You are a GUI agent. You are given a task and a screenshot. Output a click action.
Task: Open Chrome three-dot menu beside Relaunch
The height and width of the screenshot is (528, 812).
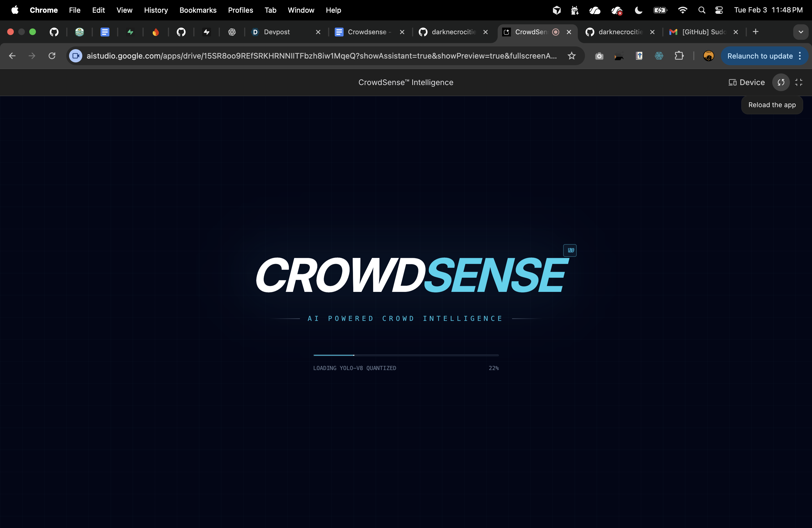point(800,56)
